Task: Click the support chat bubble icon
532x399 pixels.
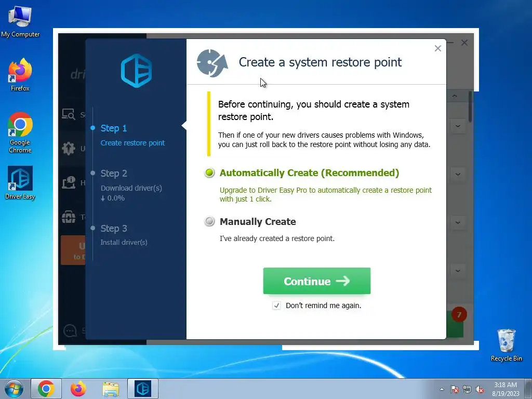Action: (70, 330)
